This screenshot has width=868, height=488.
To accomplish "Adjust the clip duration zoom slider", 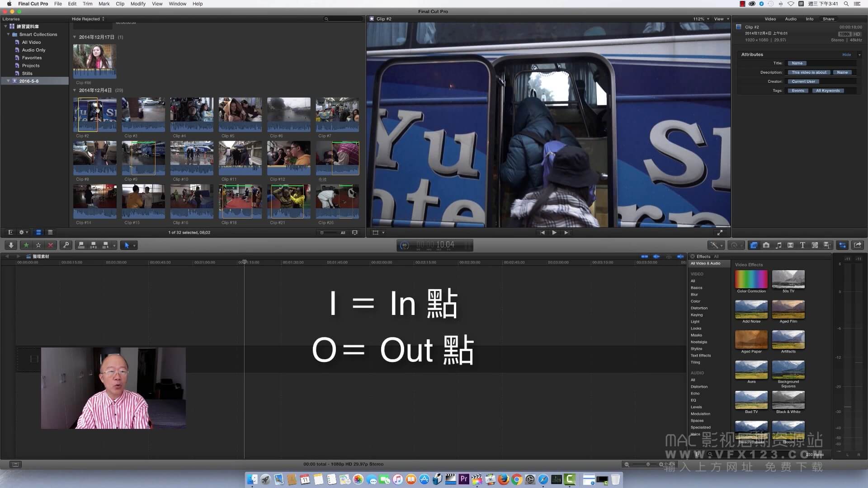I will 328,233.
